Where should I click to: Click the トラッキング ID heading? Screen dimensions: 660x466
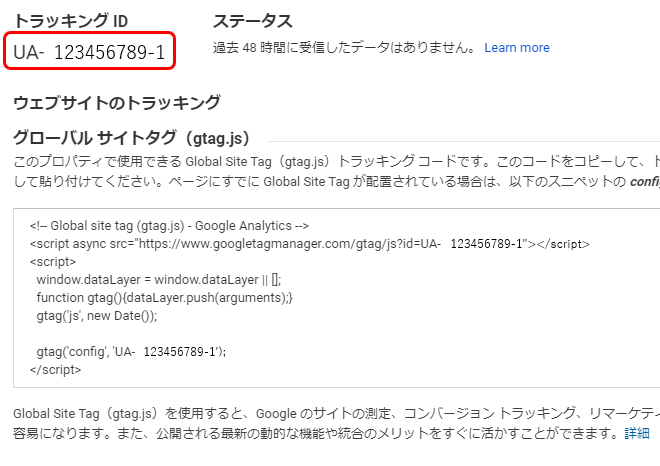(71, 21)
